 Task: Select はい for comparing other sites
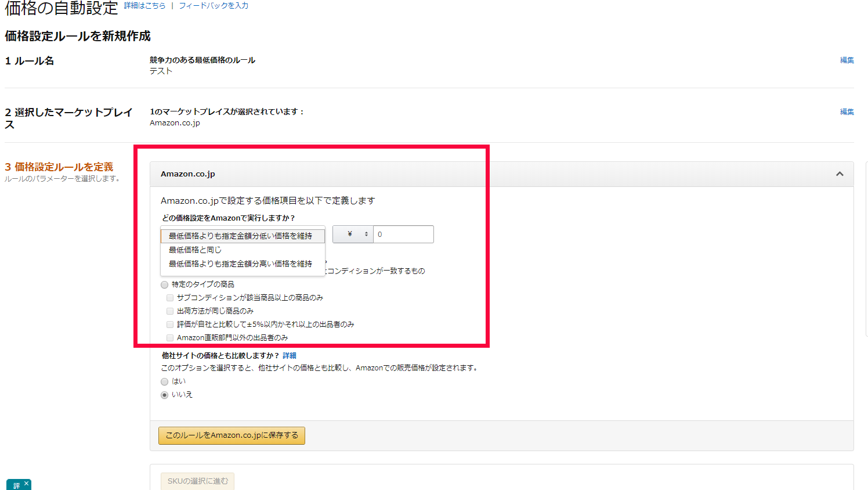click(x=165, y=381)
